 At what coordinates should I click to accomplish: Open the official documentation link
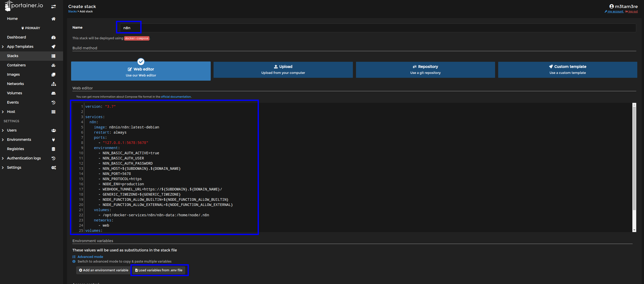coord(176,97)
